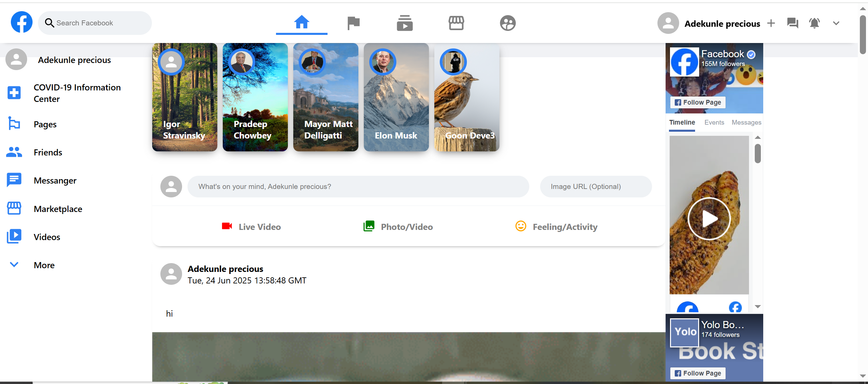
Task: Open the Marketplace storefront icon in top navigation
Action: point(456,23)
